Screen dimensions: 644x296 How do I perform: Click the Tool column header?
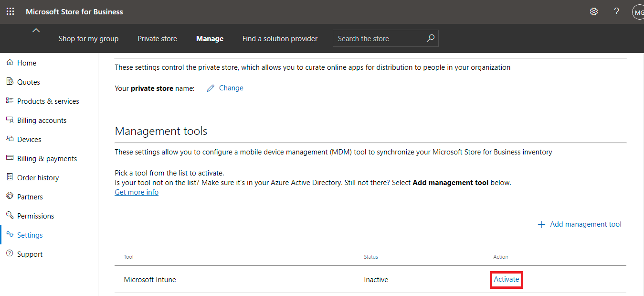click(128, 257)
